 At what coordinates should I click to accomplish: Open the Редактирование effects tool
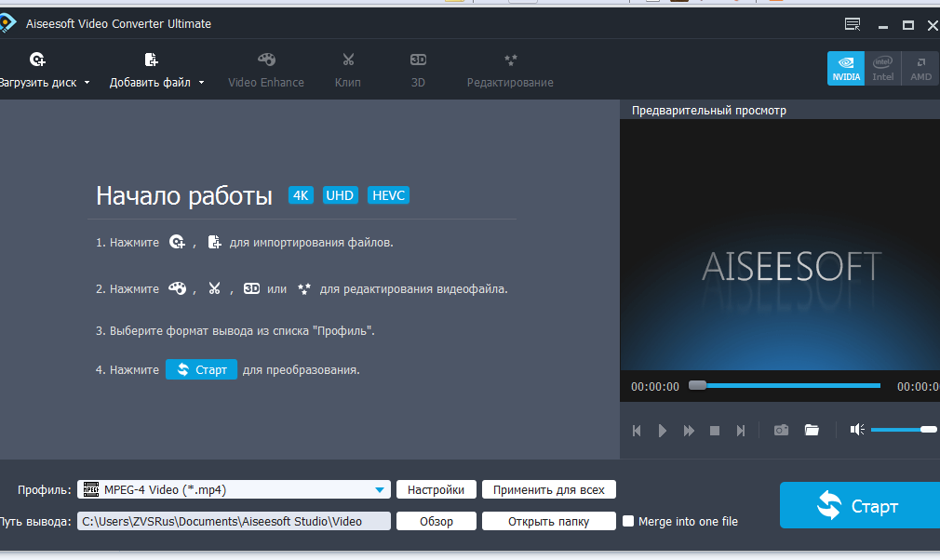click(x=510, y=70)
